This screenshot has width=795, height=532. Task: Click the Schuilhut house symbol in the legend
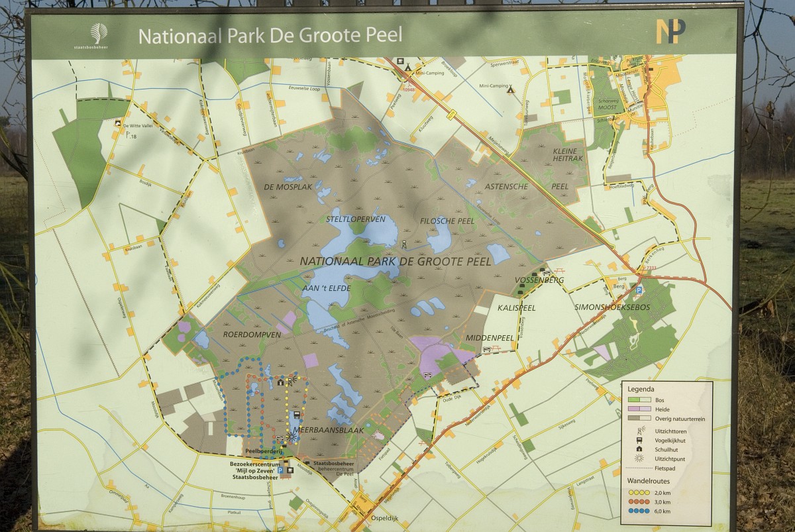coord(638,449)
